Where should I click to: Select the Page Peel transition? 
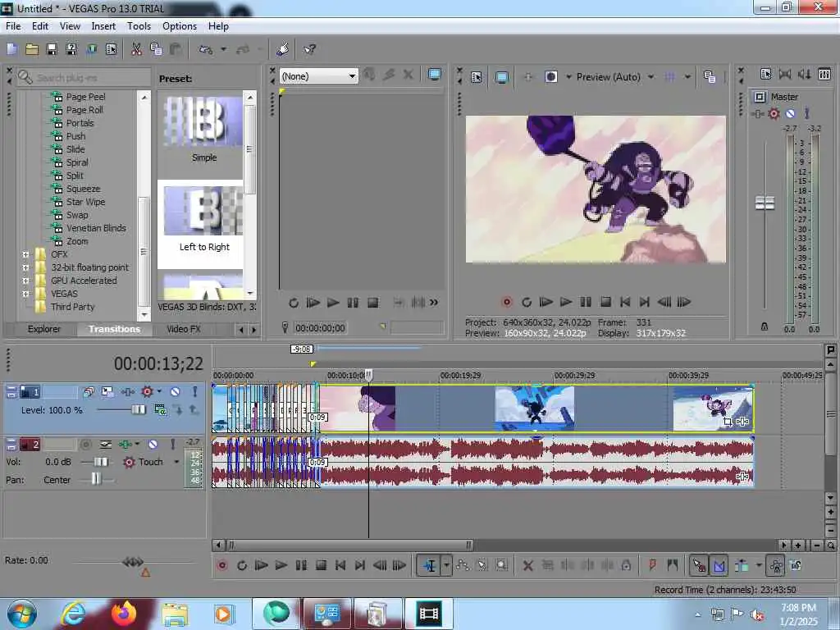85,97
